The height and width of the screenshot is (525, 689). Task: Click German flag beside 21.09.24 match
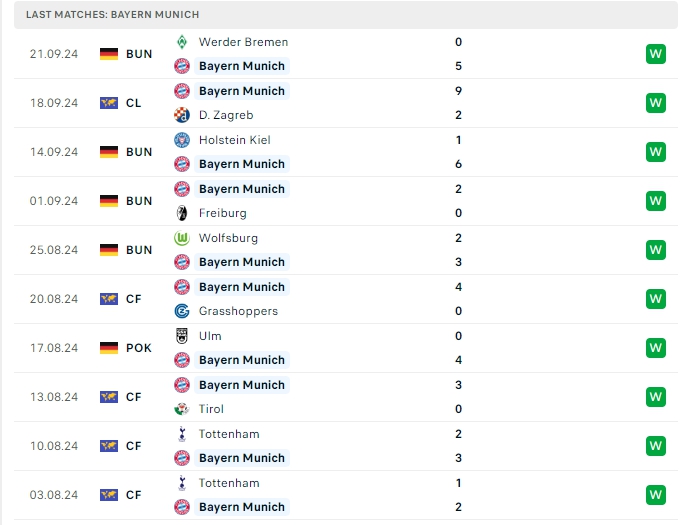pos(109,54)
